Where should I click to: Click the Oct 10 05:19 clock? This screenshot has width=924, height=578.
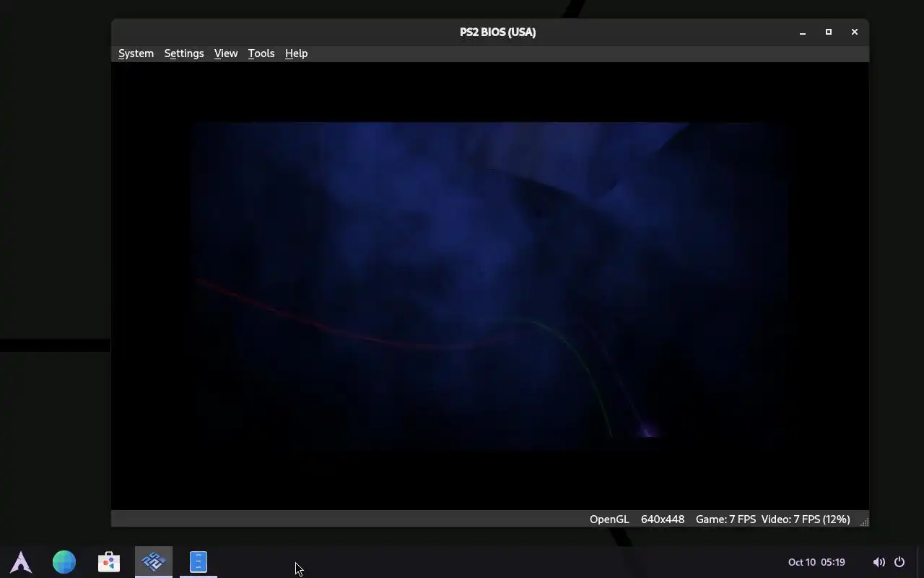coord(816,562)
